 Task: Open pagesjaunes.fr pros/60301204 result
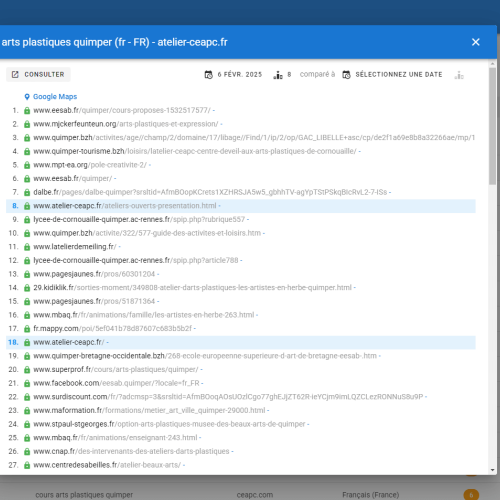(94, 274)
